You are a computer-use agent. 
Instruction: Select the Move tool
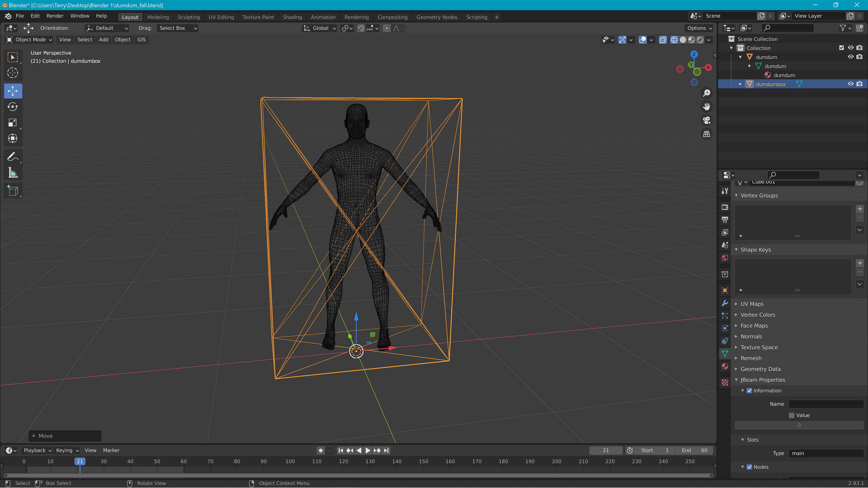(13, 91)
